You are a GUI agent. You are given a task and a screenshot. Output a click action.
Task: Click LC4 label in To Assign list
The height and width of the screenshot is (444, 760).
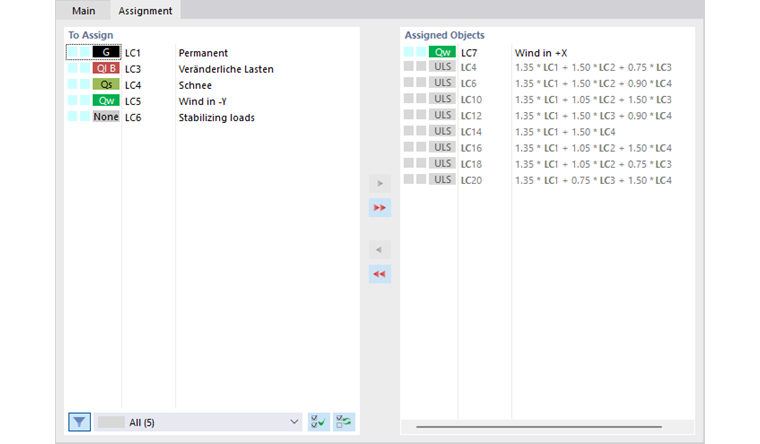[x=133, y=85]
